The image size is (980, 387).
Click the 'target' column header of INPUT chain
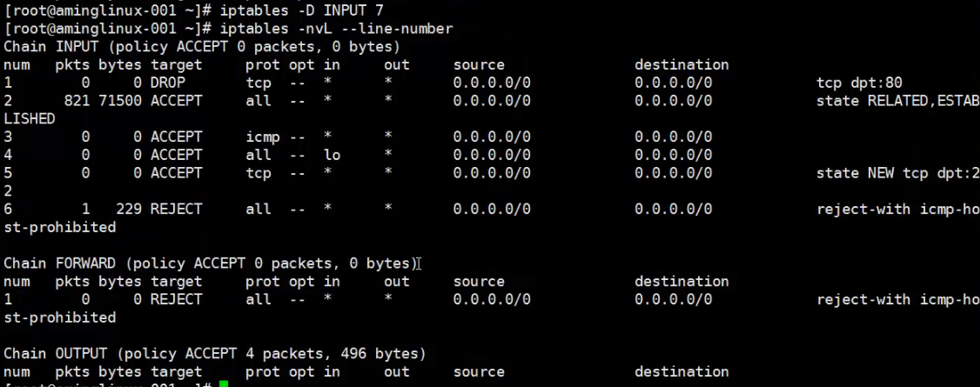point(177,65)
